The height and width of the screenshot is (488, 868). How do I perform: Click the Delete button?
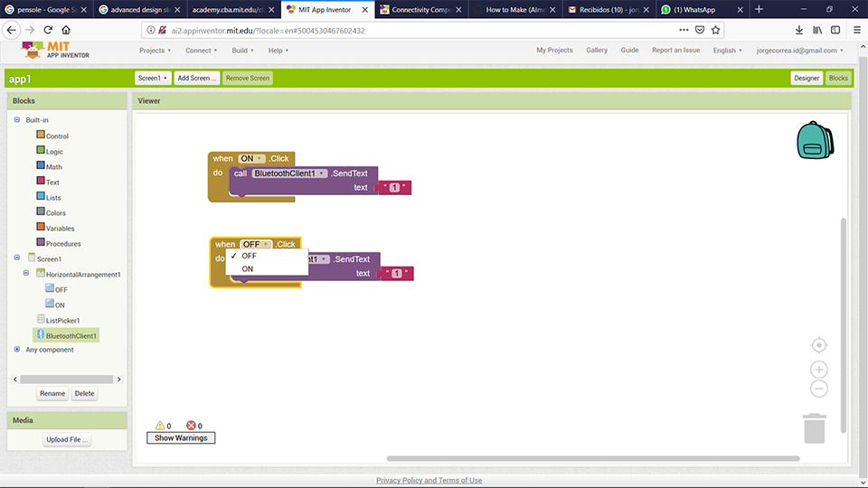pyautogui.click(x=84, y=393)
